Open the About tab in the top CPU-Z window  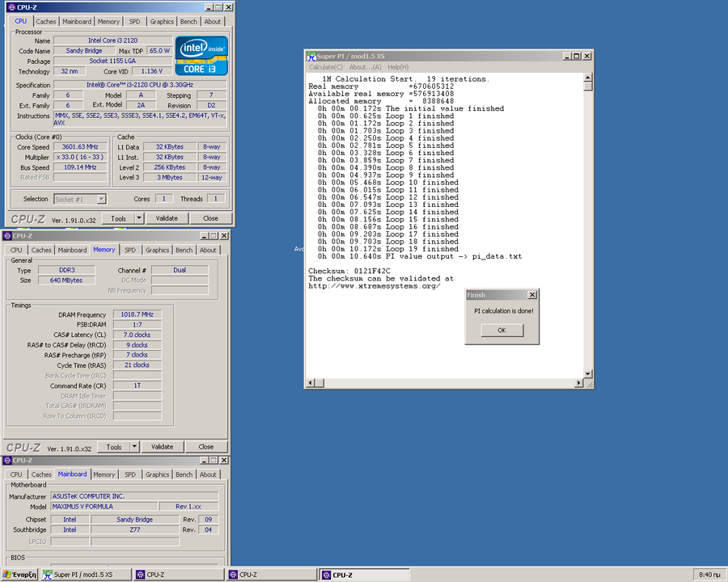(x=213, y=21)
